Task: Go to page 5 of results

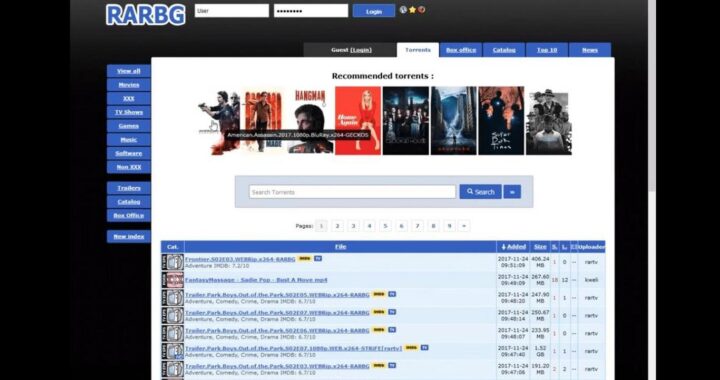Action: (385, 226)
